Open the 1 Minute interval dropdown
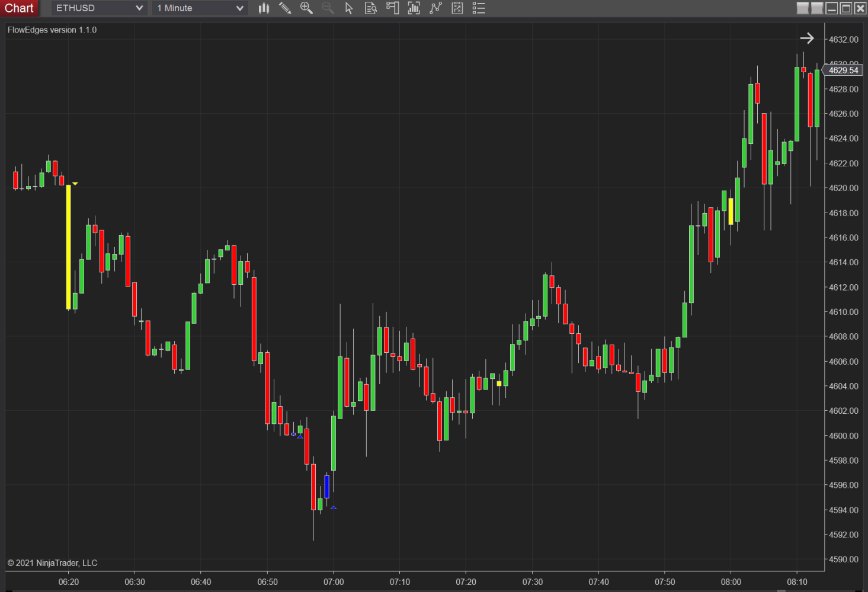The width and height of the screenshot is (868, 592). 200,8
